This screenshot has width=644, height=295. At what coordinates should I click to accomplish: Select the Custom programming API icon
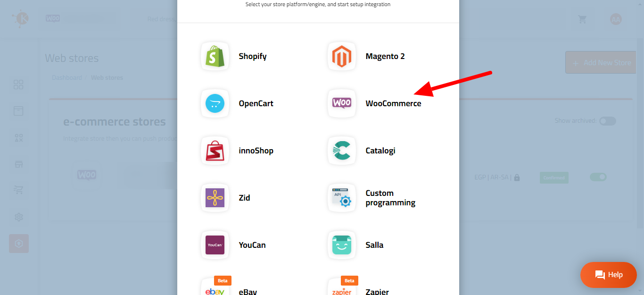coord(342,198)
